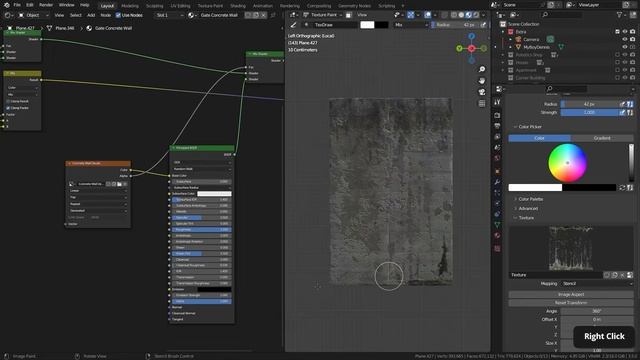Hide Extra collection with eye icon
The height and width of the screenshot is (360, 640).
point(625,32)
